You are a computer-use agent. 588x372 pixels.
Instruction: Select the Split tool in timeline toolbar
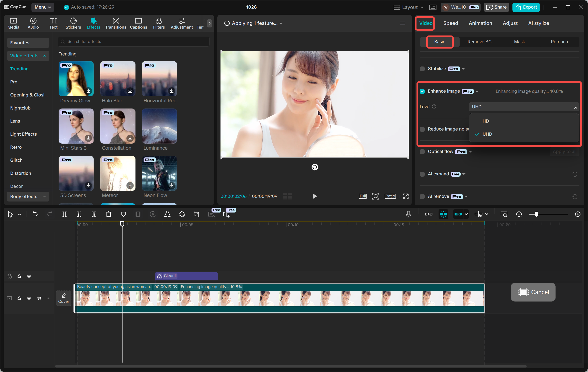[65, 214]
